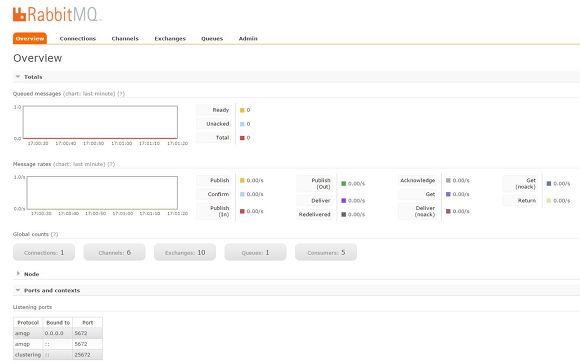Image resolution: width=580 pixels, height=364 pixels.
Task: Click the Protocol column header
Action: click(x=28, y=323)
